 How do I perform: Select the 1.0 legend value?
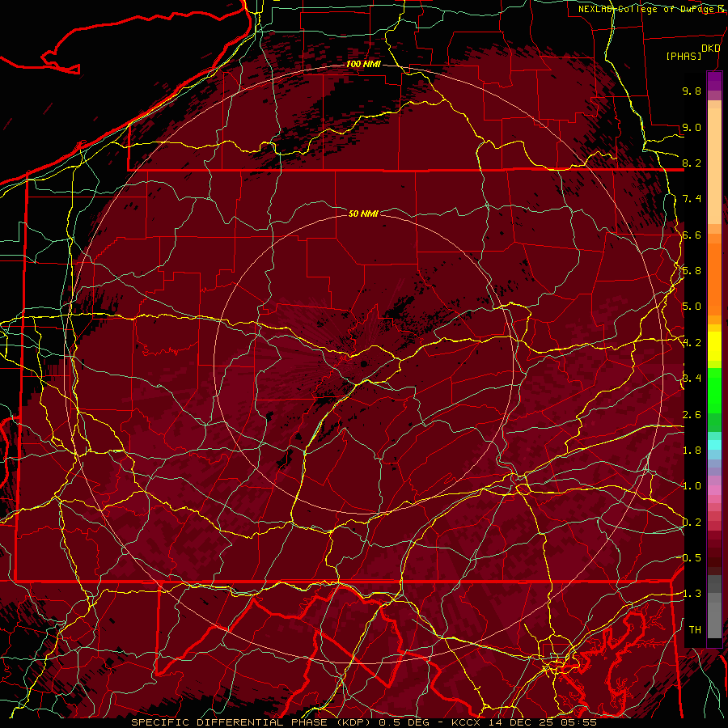[692, 486]
